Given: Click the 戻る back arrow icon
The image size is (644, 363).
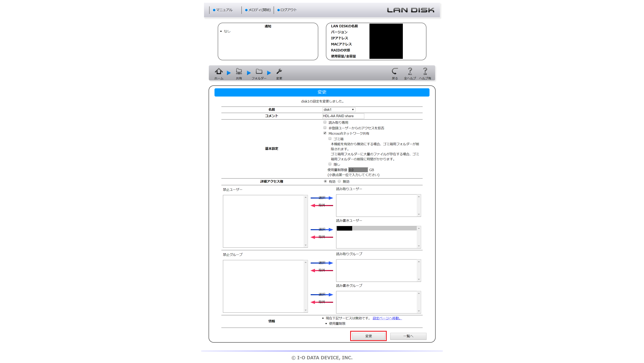Looking at the screenshot, I should [x=394, y=73].
